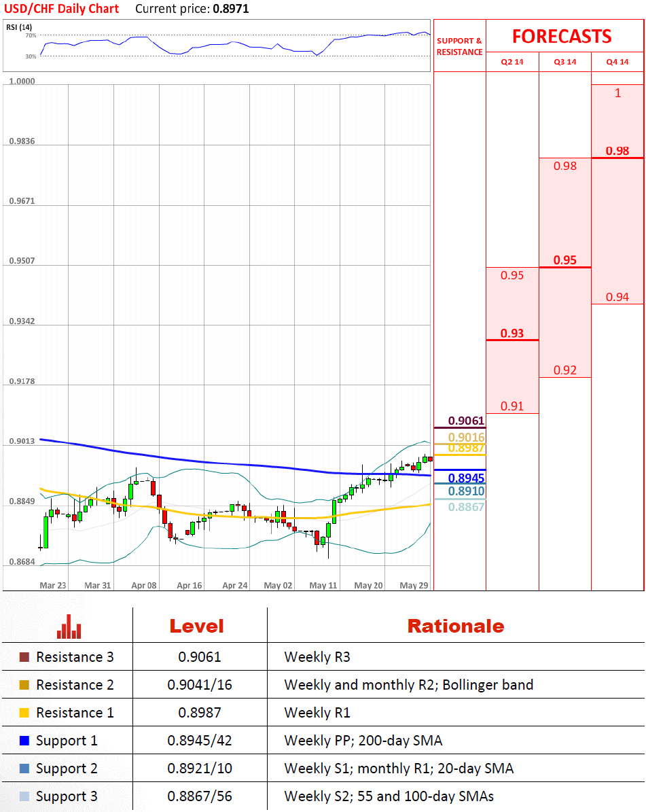The height and width of the screenshot is (812, 646).
Task: Click the 0.9507 price axis label
Action: pyautogui.click(x=22, y=261)
